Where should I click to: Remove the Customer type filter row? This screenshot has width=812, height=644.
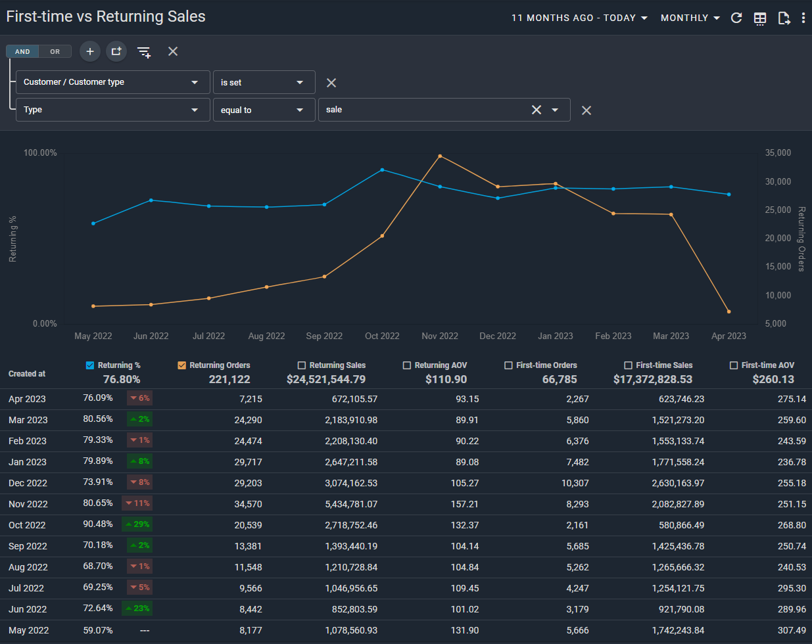coord(331,83)
